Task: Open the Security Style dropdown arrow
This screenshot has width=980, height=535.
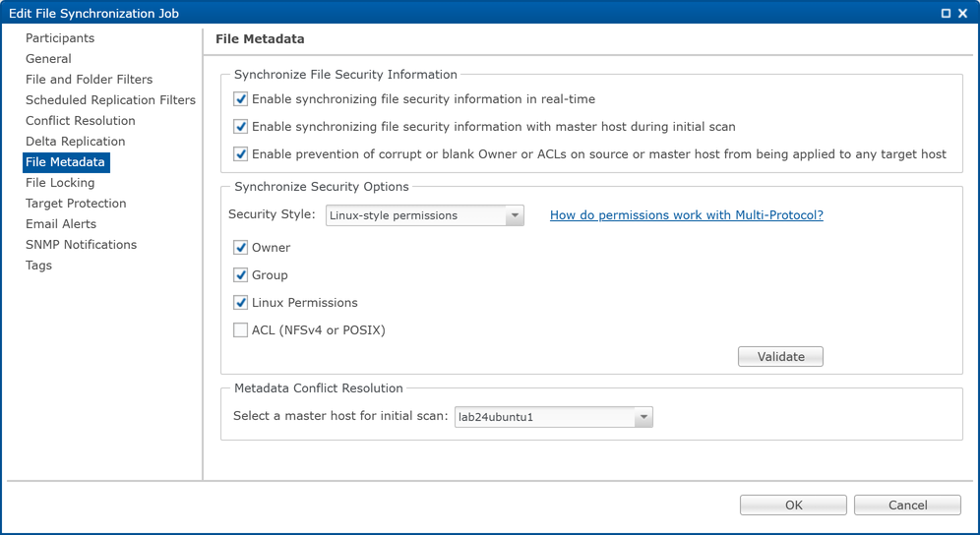Action: point(515,215)
